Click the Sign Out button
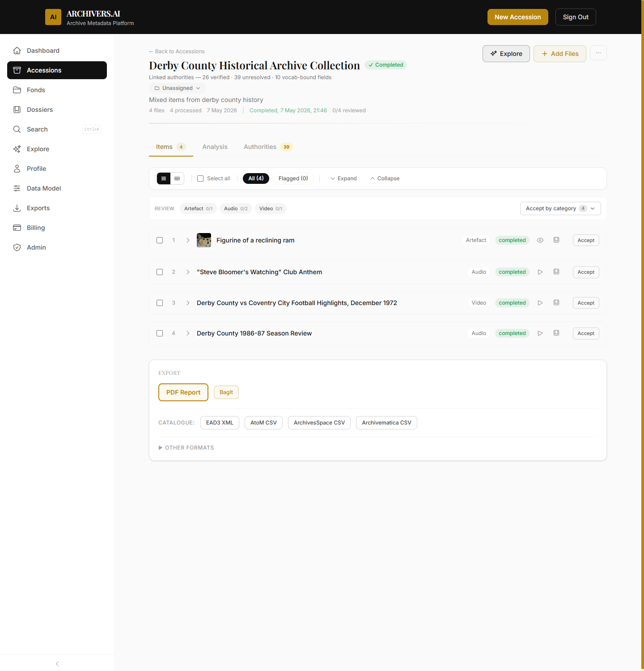 tap(576, 17)
